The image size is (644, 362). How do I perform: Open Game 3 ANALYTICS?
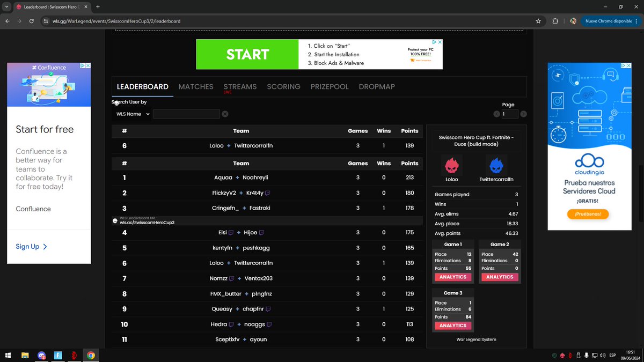tap(453, 326)
